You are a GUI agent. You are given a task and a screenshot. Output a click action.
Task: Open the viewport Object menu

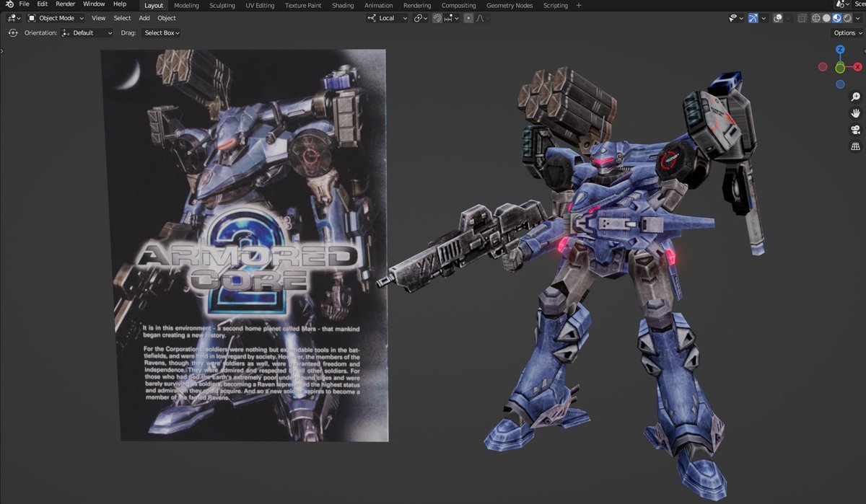(x=167, y=18)
